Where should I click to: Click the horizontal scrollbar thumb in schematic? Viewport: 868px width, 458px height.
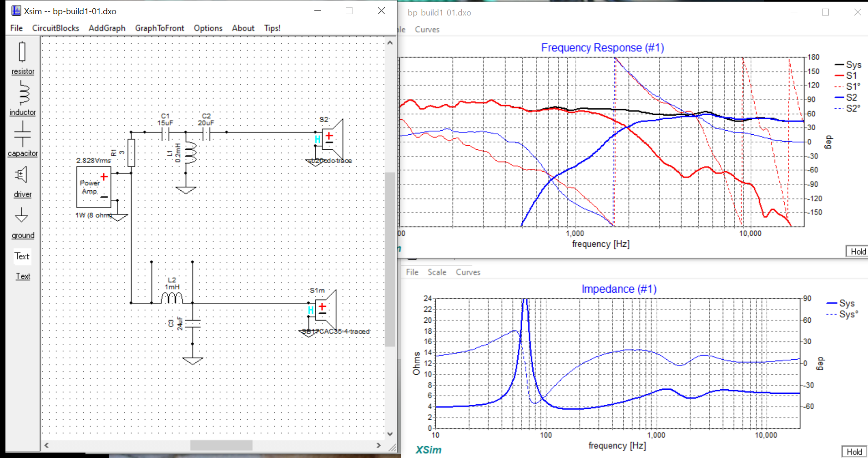click(x=221, y=445)
